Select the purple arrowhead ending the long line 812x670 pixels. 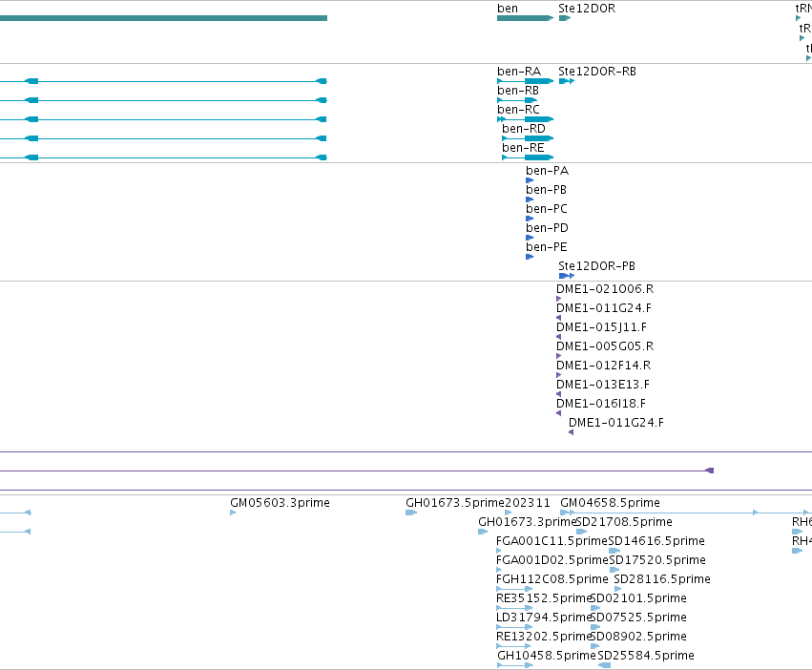pyautogui.click(x=710, y=471)
